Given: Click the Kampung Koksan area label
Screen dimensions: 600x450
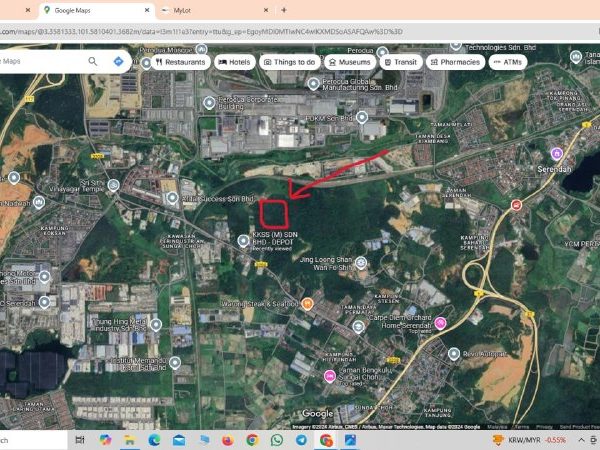Looking at the screenshot, I should 54,230.
